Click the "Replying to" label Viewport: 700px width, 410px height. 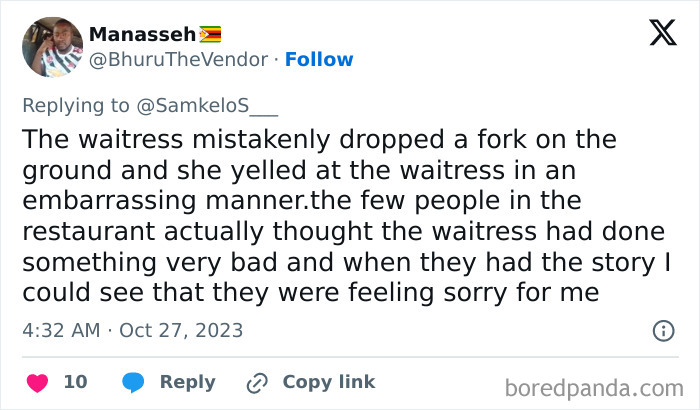(x=76, y=106)
